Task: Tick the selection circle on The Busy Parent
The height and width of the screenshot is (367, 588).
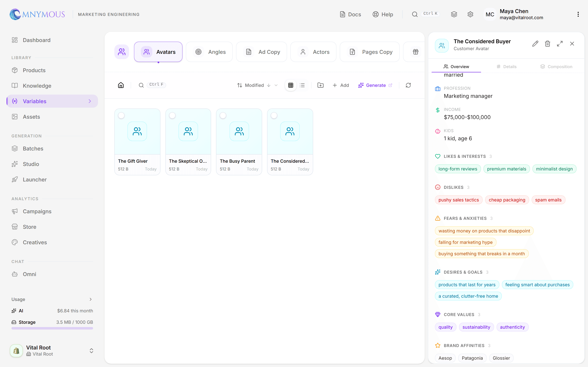Action: 223,116
